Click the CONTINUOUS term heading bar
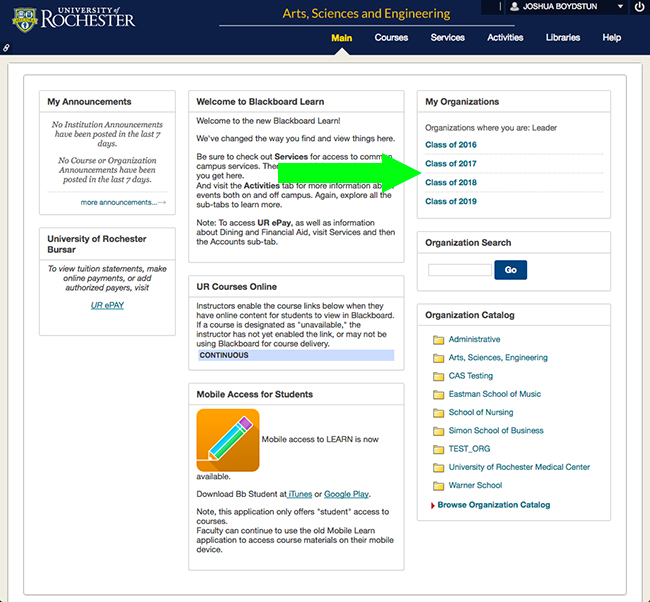This screenshot has width=650, height=602. click(296, 355)
